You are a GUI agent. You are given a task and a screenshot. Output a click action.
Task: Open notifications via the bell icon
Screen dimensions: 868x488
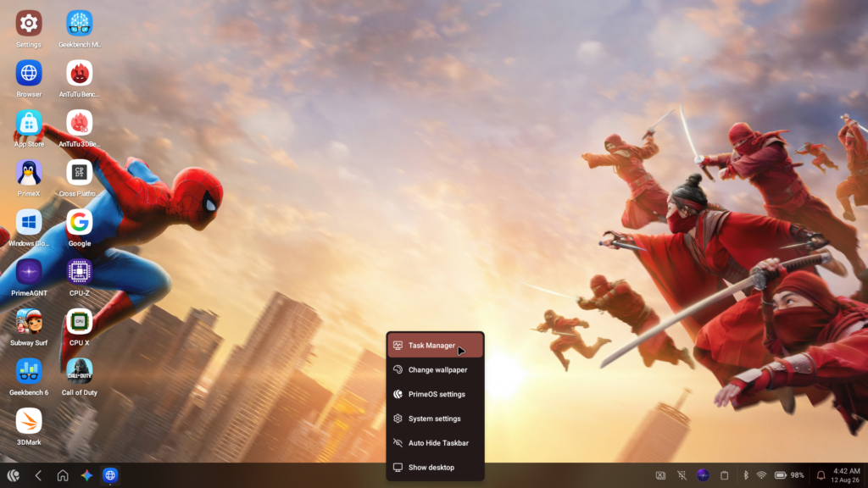(x=821, y=475)
